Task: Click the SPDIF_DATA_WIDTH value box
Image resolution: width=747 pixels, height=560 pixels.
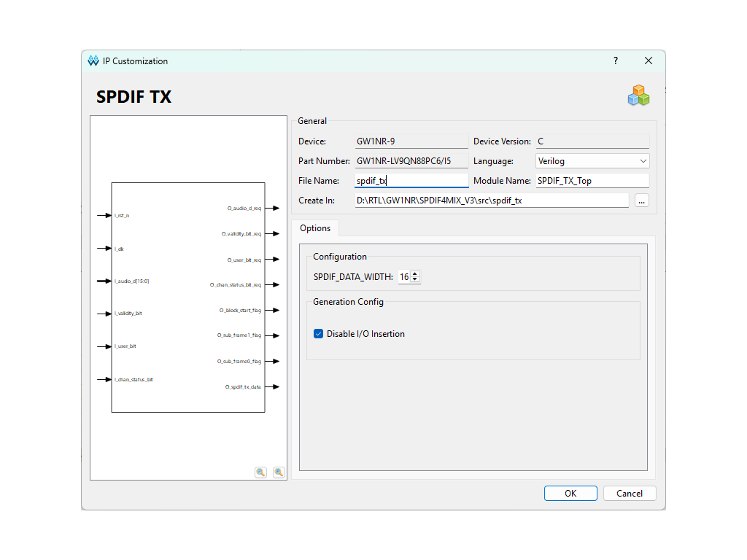Action: 403,277
